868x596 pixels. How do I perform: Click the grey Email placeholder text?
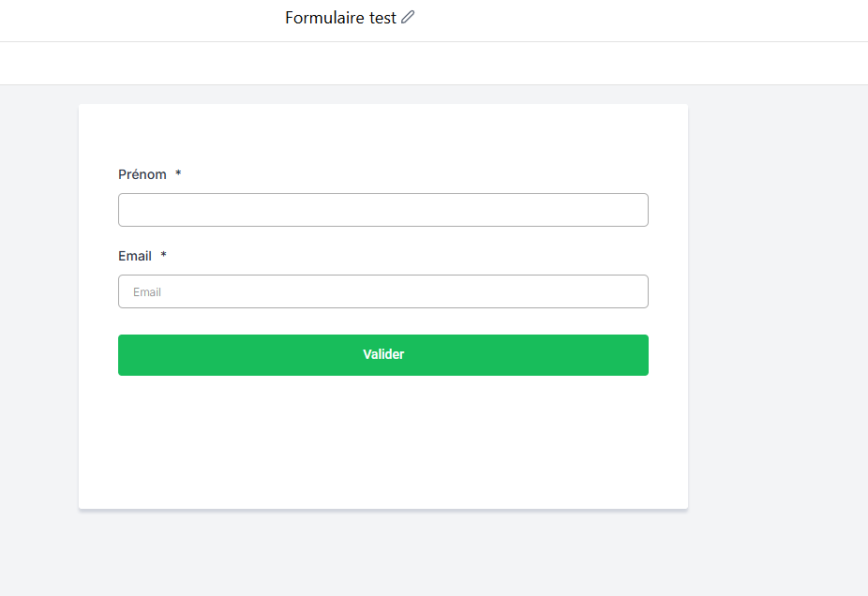click(147, 292)
